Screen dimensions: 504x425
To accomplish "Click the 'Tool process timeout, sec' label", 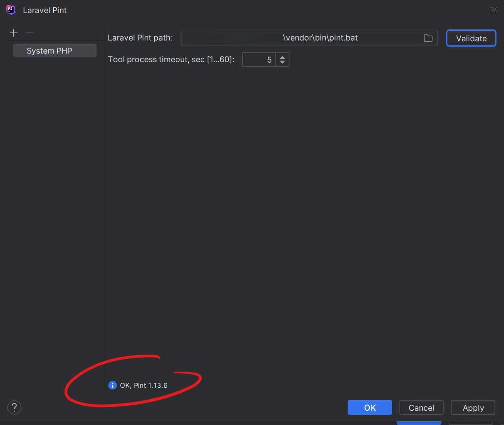I will click(x=171, y=60).
